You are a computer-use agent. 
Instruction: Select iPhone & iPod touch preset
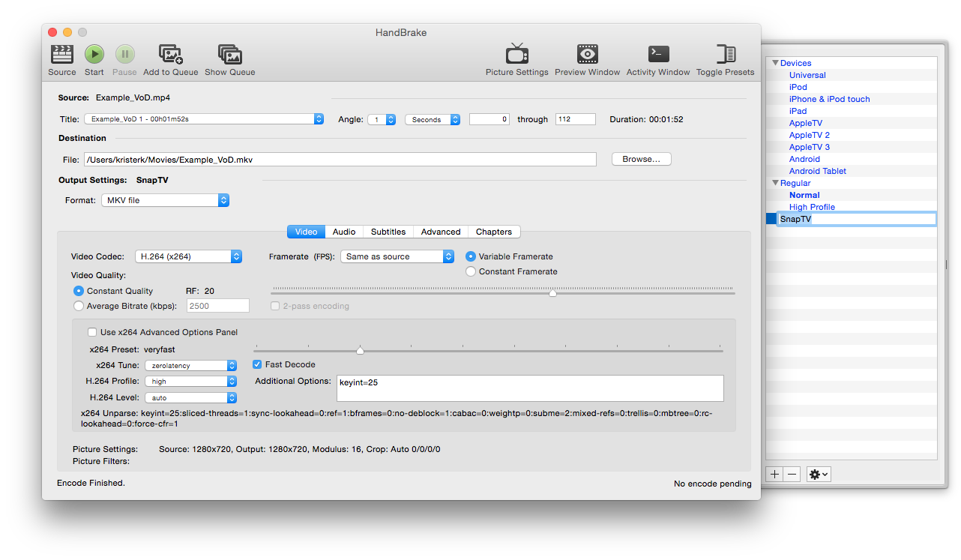[x=830, y=99]
